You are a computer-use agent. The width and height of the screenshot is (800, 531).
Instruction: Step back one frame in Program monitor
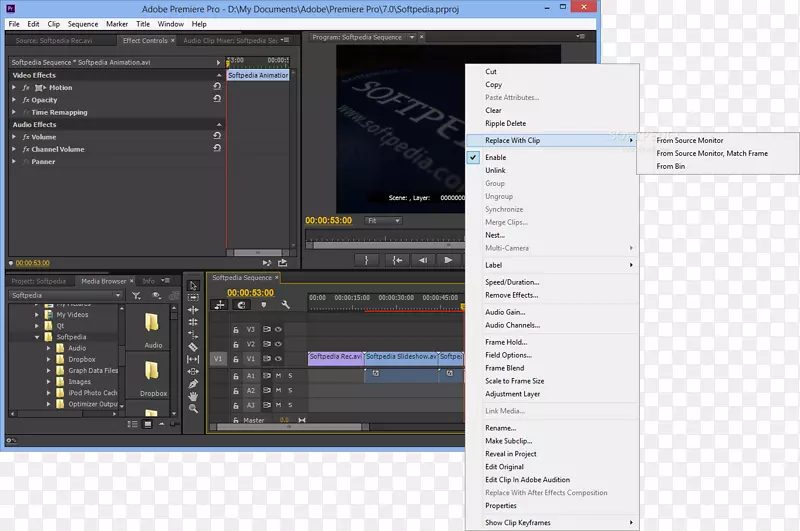pyautogui.click(x=423, y=260)
